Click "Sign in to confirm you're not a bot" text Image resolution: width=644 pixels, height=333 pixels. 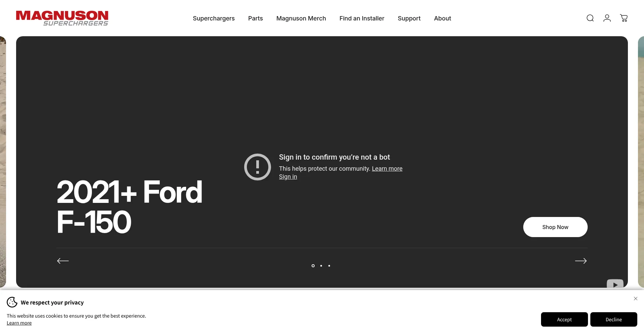(334, 157)
